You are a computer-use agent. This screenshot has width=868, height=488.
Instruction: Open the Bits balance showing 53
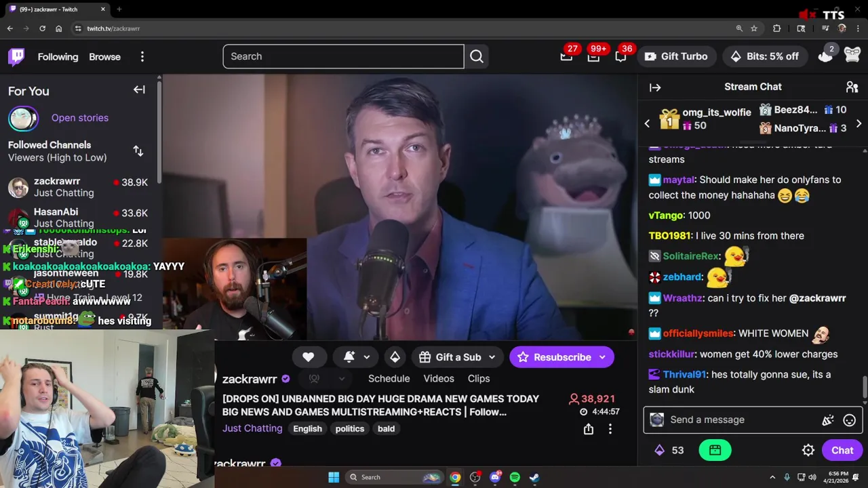coord(668,450)
